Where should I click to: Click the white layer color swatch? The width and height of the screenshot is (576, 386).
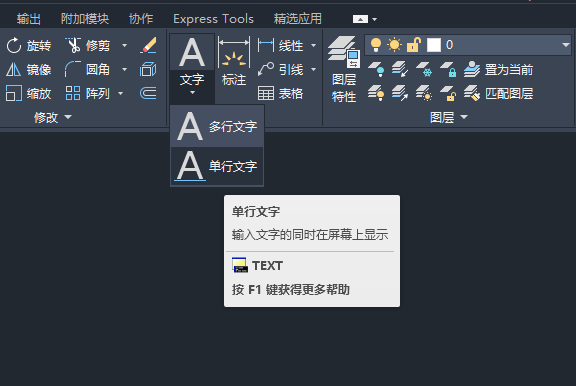coord(434,45)
